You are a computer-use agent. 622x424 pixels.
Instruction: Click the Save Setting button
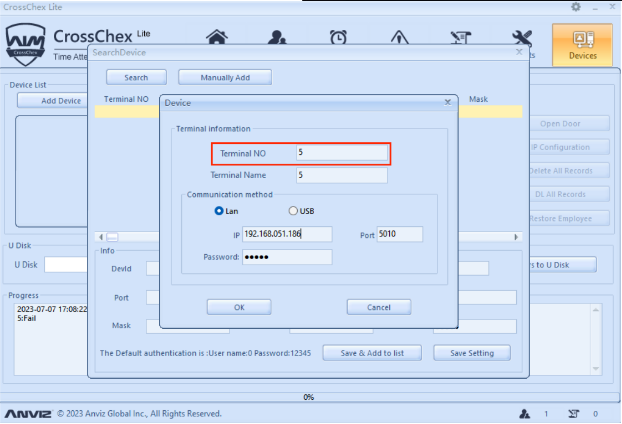(x=472, y=353)
